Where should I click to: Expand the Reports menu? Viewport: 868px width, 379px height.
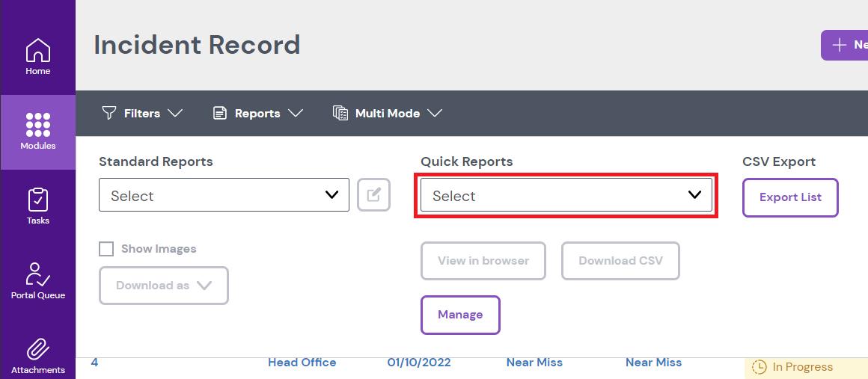tap(257, 113)
